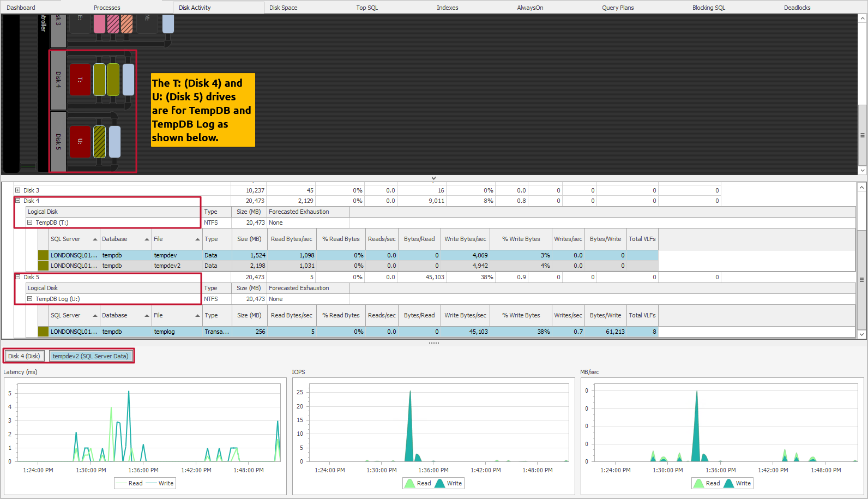Click the olive file block adjacent to T: drive

point(99,80)
